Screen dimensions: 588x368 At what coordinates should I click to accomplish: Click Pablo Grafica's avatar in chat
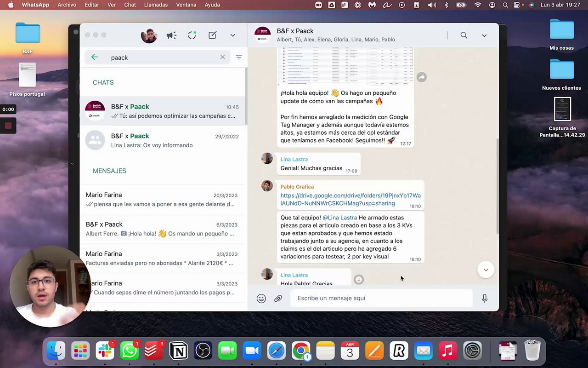click(267, 185)
